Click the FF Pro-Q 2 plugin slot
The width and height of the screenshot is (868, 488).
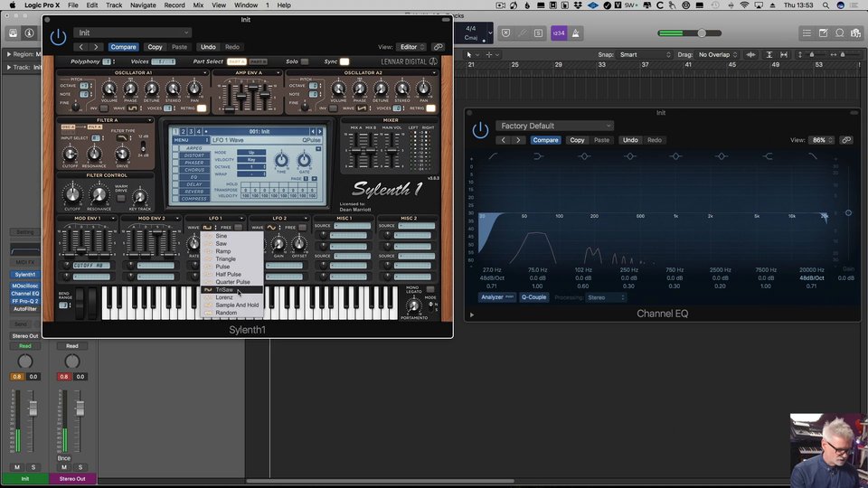coord(25,301)
